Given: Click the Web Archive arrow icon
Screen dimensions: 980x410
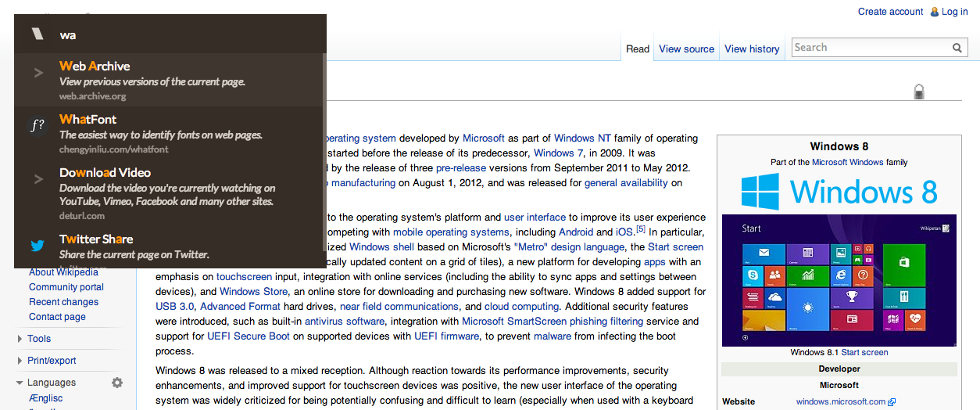Looking at the screenshot, I should coord(38,73).
